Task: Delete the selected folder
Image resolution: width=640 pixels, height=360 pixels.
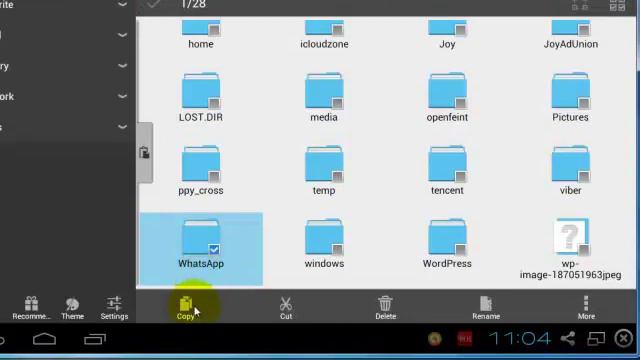Action: point(385,308)
